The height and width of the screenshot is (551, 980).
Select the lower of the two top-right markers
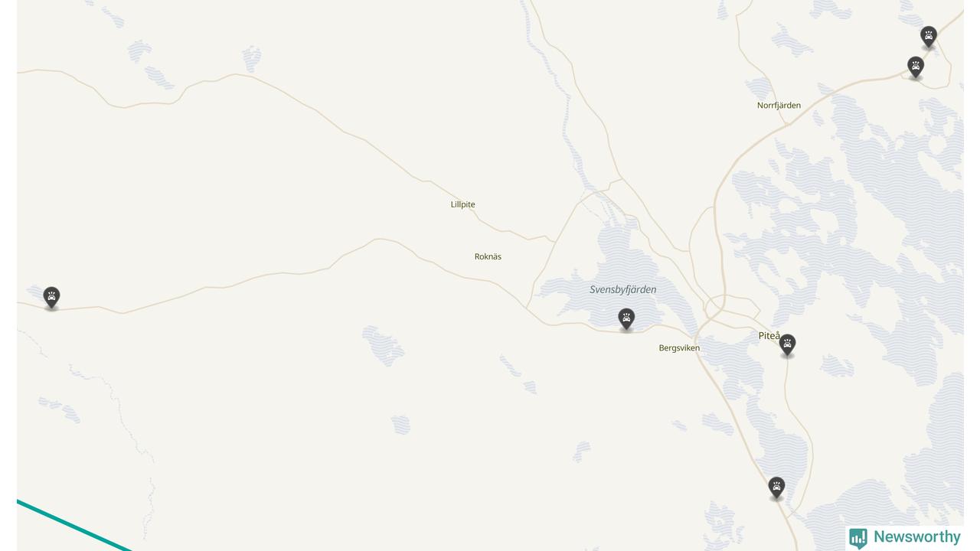[915, 67]
